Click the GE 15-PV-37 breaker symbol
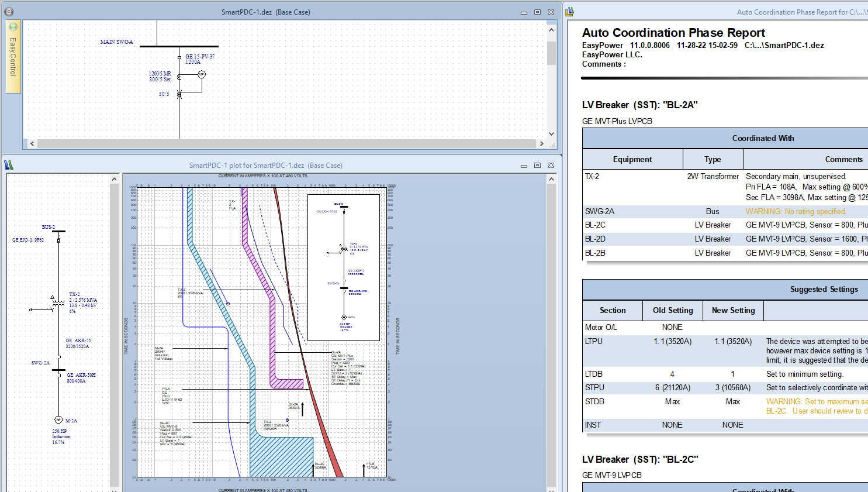868x492 pixels. (x=179, y=57)
